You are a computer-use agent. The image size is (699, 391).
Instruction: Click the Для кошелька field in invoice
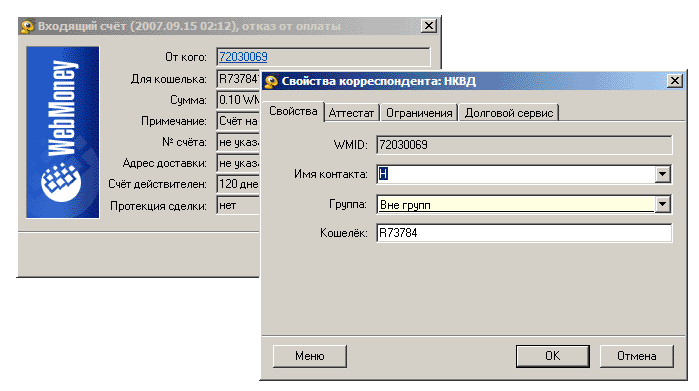tap(238, 79)
